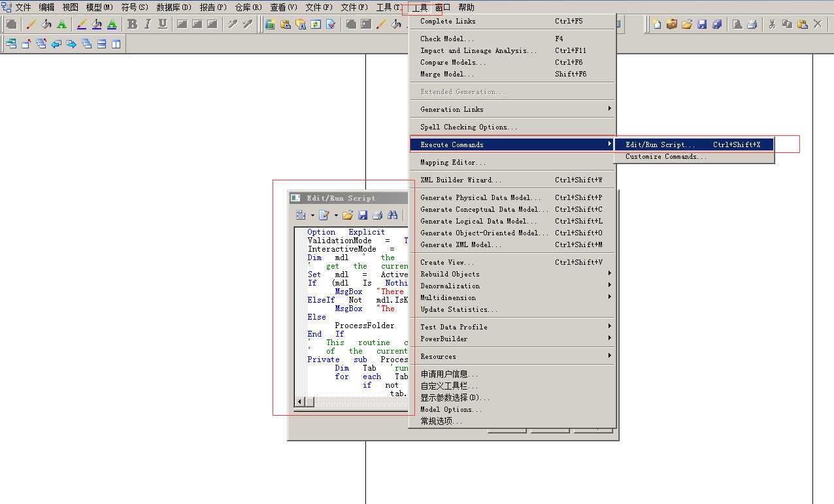834x504 pixels.
Task: Open the 视图 menu in menu bar
Action: click(x=71, y=7)
